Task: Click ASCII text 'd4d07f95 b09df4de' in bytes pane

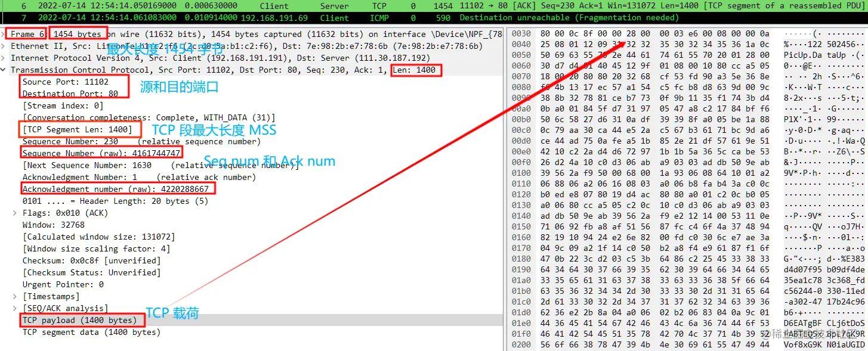Action: [824, 269]
